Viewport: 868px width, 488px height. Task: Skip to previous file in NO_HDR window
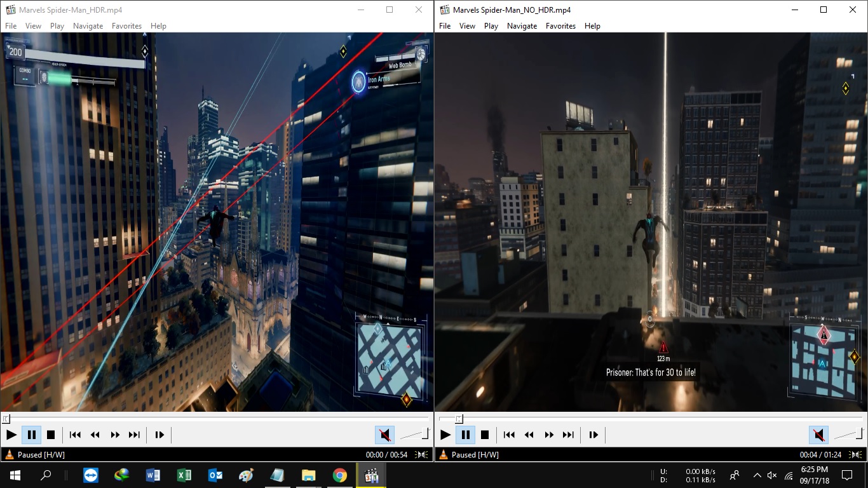click(x=509, y=435)
